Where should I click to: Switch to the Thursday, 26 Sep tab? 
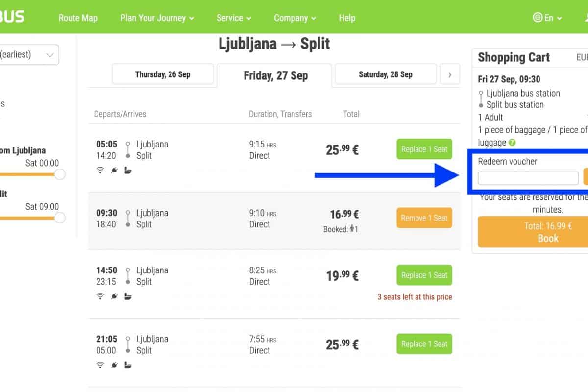[x=163, y=74]
